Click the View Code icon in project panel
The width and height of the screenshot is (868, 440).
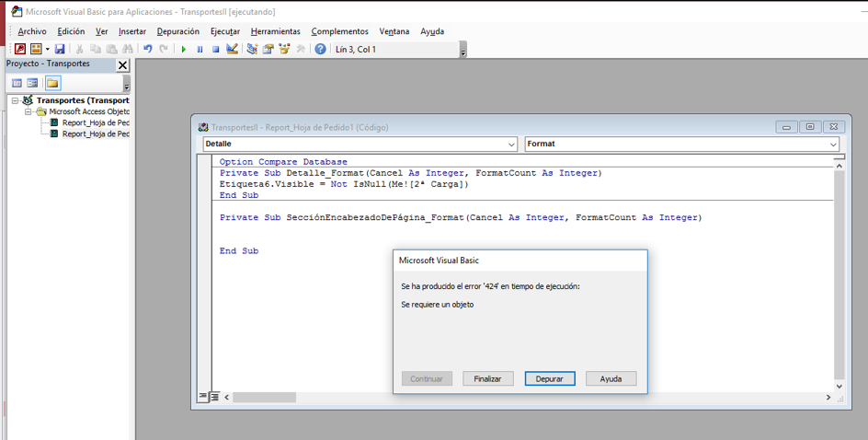[x=17, y=83]
